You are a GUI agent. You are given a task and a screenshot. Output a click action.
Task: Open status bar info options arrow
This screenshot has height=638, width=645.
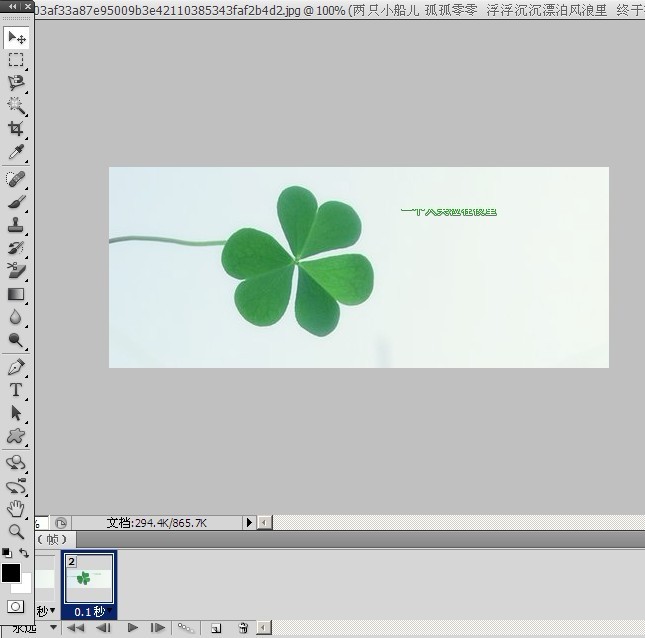249,522
